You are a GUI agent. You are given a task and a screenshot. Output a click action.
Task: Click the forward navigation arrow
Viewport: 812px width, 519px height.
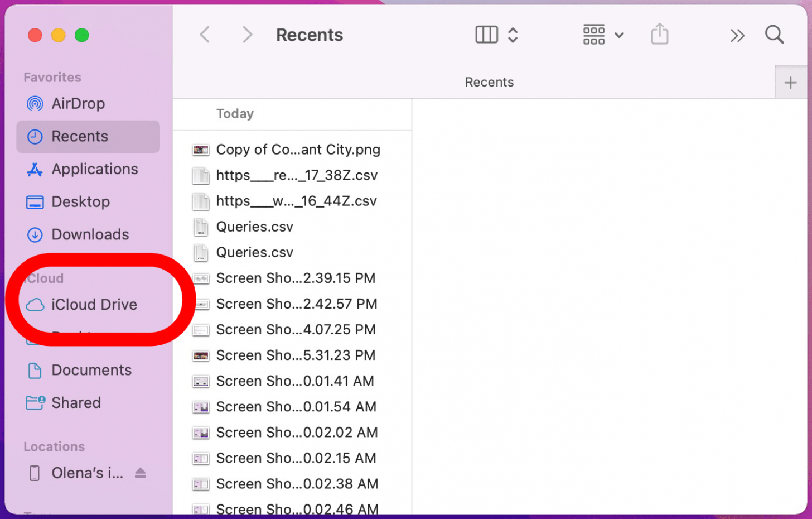(x=247, y=35)
